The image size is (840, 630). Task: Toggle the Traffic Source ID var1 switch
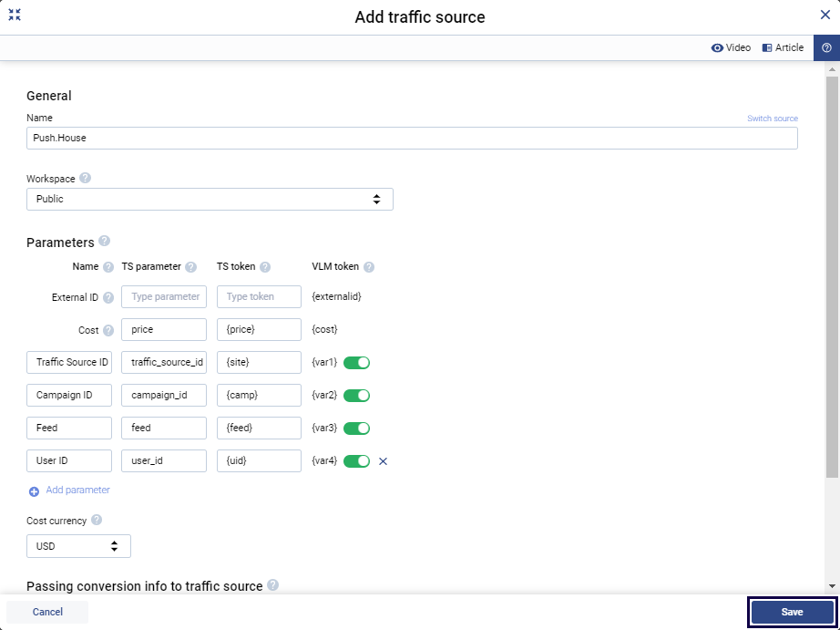tap(356, 363)
